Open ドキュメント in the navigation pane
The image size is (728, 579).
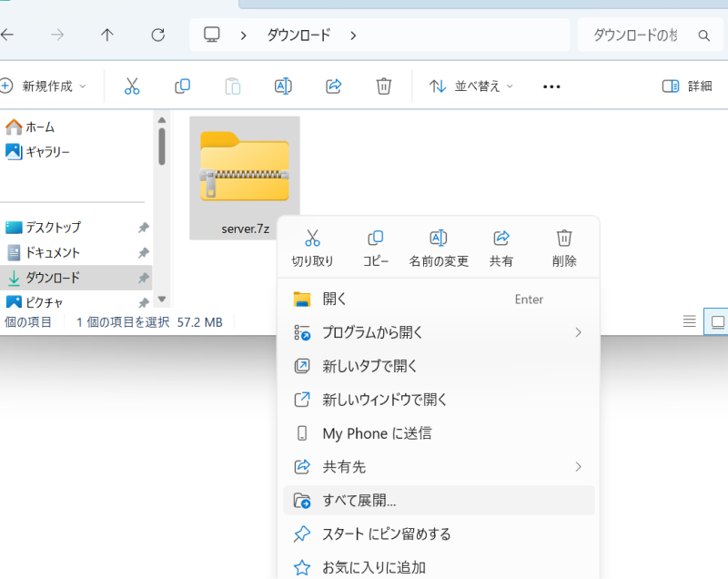click(x=43, y=252)
